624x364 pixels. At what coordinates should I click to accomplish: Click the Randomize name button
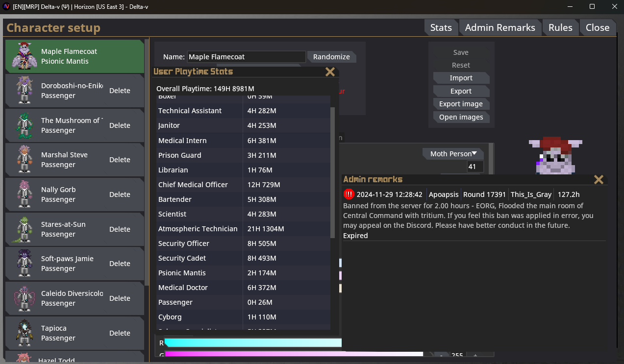pos(331,57)
